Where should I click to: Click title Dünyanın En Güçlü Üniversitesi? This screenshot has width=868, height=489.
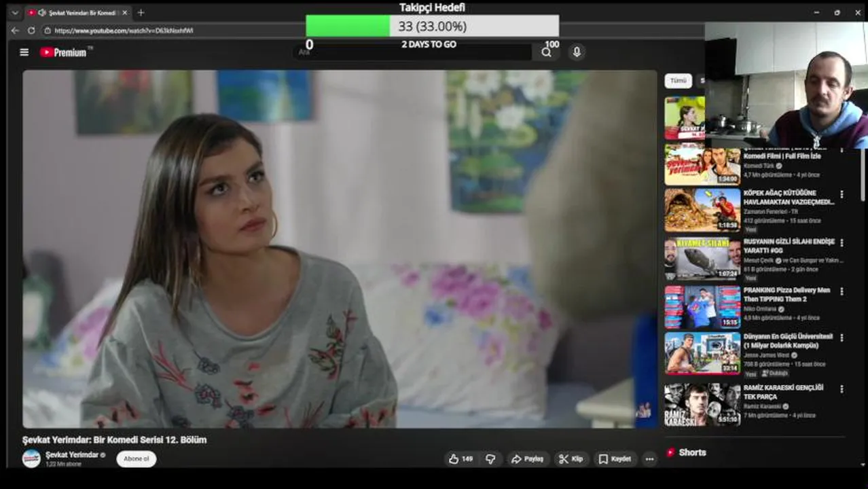[788, 341]
